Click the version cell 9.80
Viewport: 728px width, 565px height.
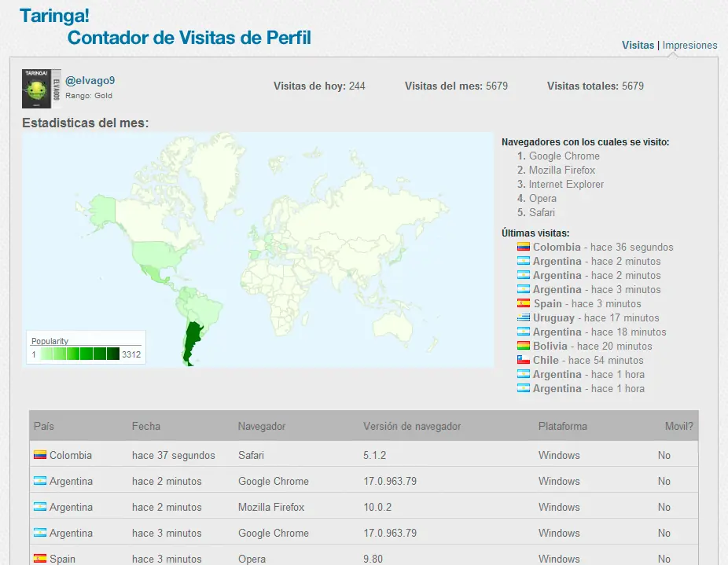373,559
